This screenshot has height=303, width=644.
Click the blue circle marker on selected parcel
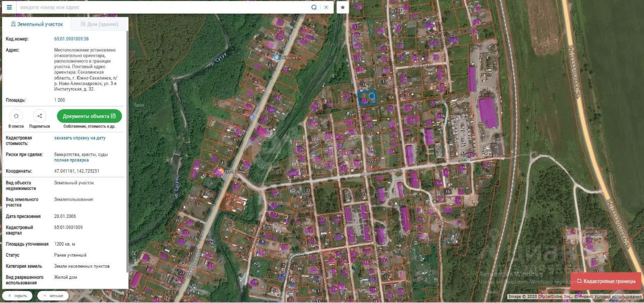click(372, 96)
